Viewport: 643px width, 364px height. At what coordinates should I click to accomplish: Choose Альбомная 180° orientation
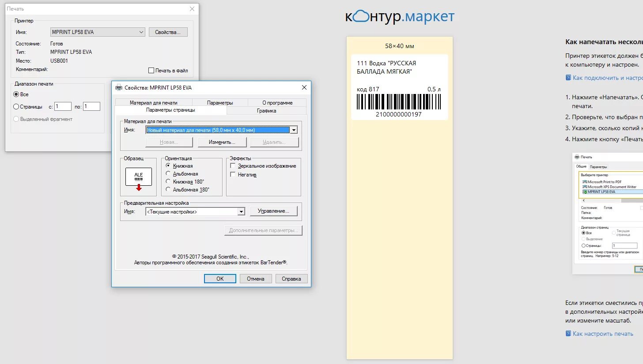click(168, 189)
